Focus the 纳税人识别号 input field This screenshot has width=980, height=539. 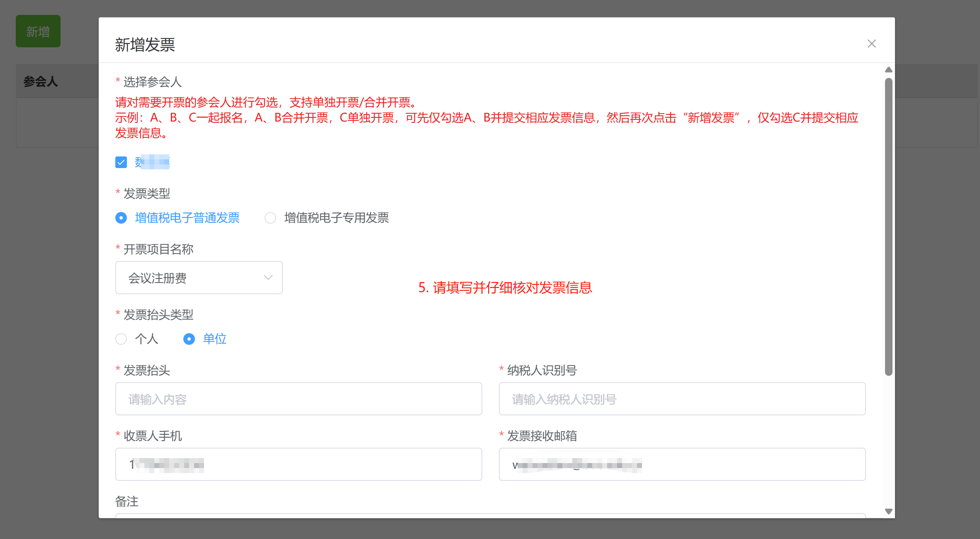tap(682, 399)
